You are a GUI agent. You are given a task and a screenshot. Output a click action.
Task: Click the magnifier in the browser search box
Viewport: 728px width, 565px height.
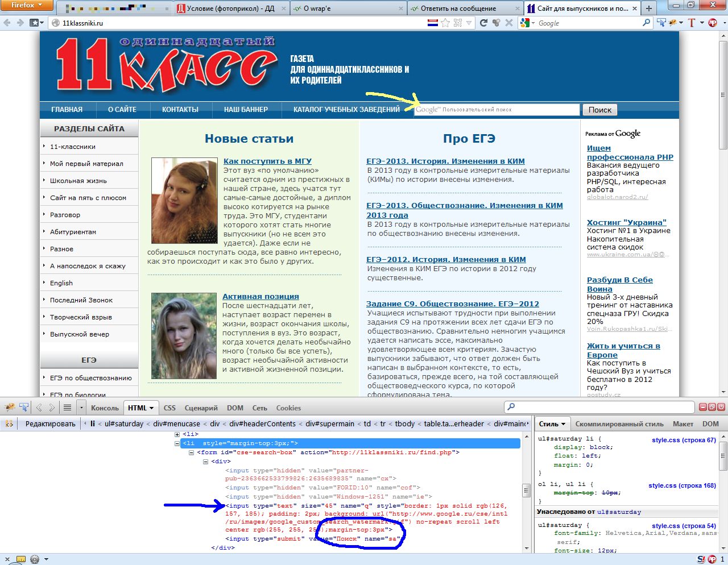coord(646,23)
